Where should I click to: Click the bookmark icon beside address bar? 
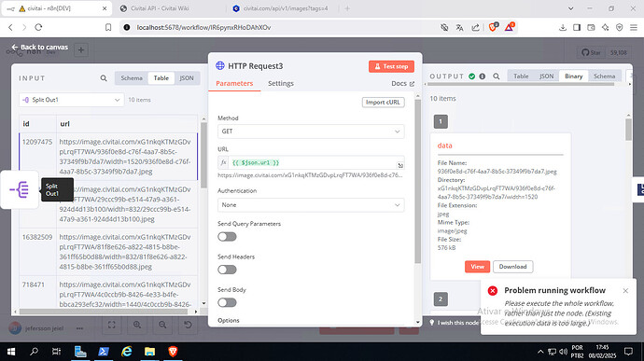108,27
